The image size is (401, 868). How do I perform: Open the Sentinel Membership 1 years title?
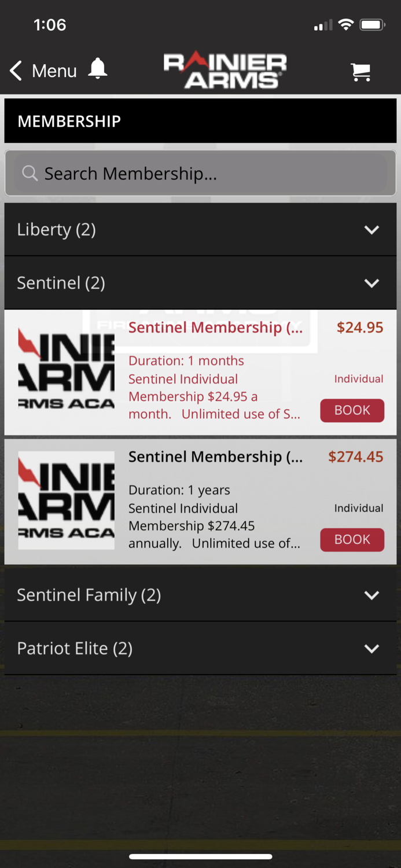coord(215,457)
